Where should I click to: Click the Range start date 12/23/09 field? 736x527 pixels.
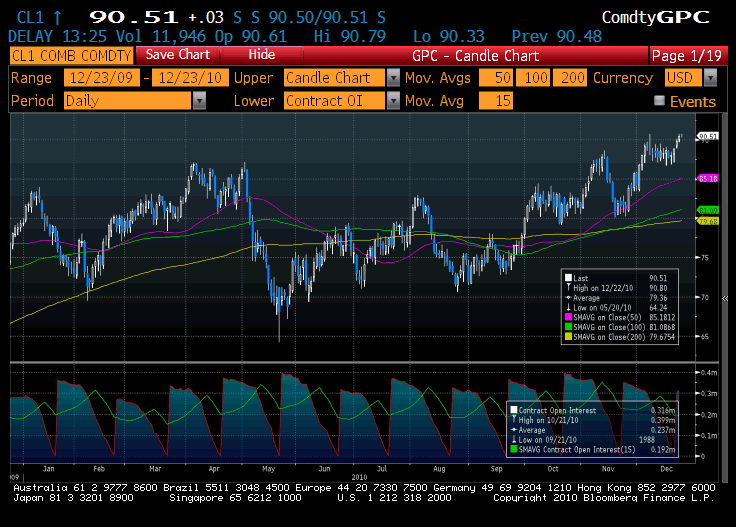[100, 78]
